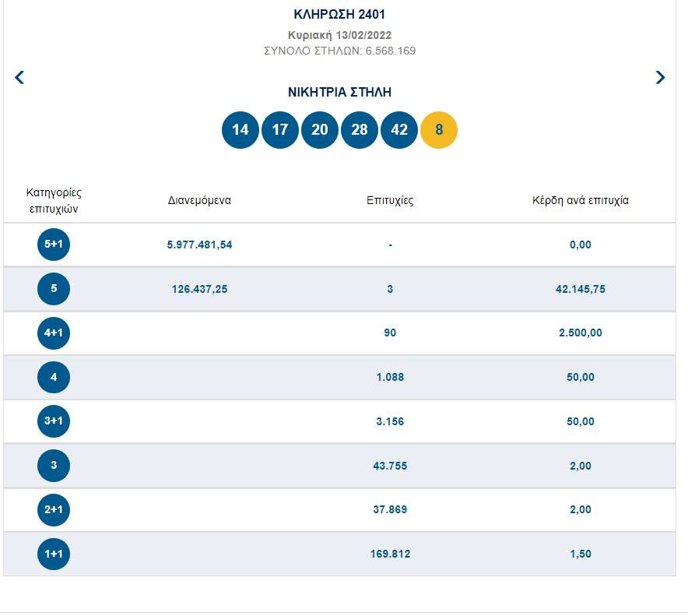
Task: Go to previous draw with left arrow
Action: pos(20,77)
